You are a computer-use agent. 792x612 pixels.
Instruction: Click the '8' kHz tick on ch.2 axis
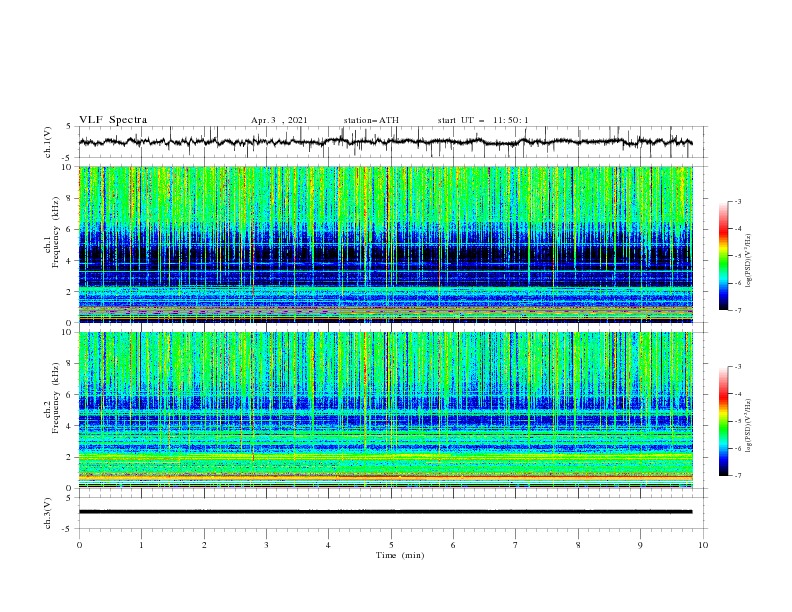[x=69, y=364]
